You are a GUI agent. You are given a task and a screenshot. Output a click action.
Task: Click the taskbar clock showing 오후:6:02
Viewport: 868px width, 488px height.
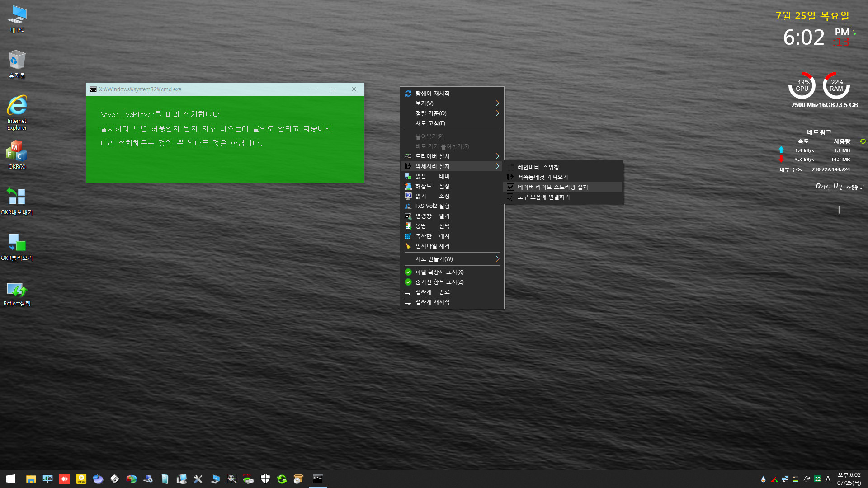click(x=849, y=479)
